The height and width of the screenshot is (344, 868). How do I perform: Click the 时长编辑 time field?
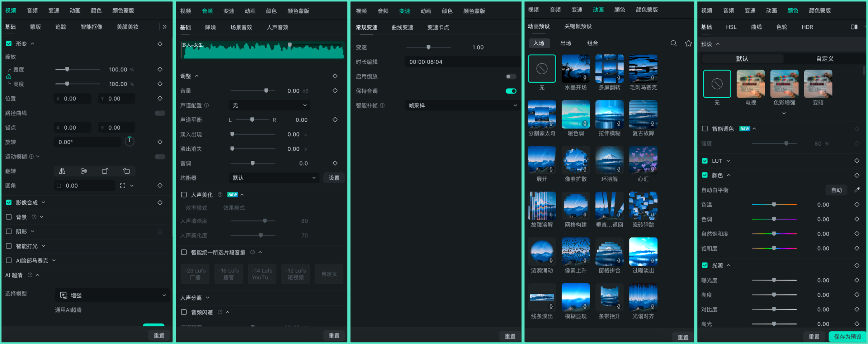coord(462,62)
